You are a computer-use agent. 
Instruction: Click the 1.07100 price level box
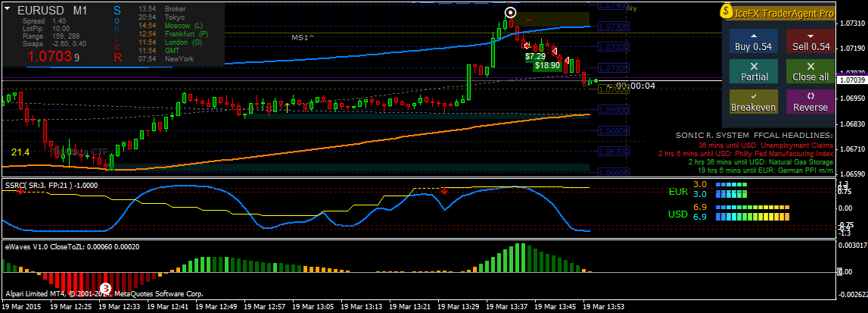[x=614, y=68]
